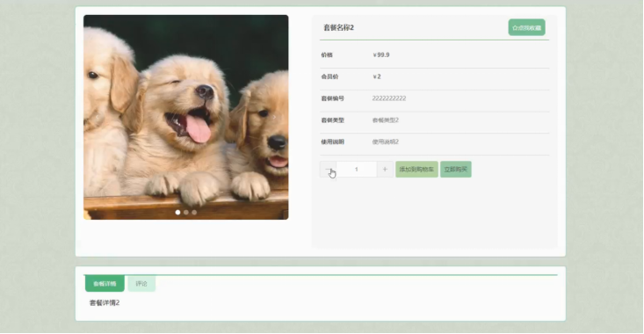Click the package number 2222222222
The image size is (644, 334).
pyautogui.click(x=389, y=98)
